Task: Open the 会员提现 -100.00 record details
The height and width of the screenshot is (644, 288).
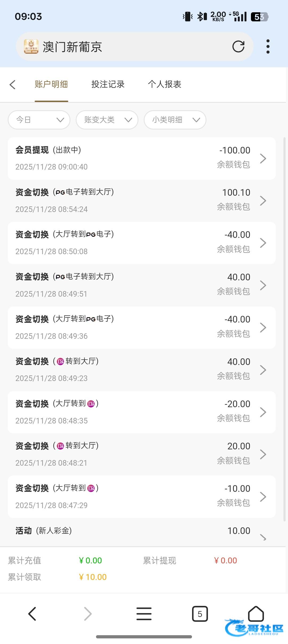Action: (142, 158)
